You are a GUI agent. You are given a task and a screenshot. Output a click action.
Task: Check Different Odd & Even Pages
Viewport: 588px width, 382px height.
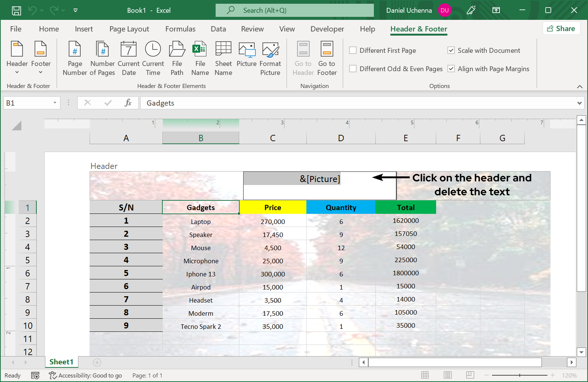[353, 69]
